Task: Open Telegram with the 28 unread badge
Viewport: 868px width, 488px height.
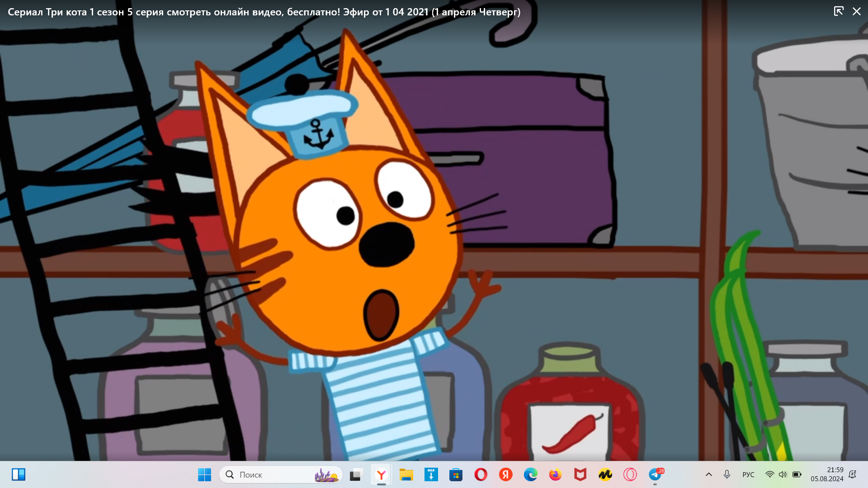Action: point(655,474)
